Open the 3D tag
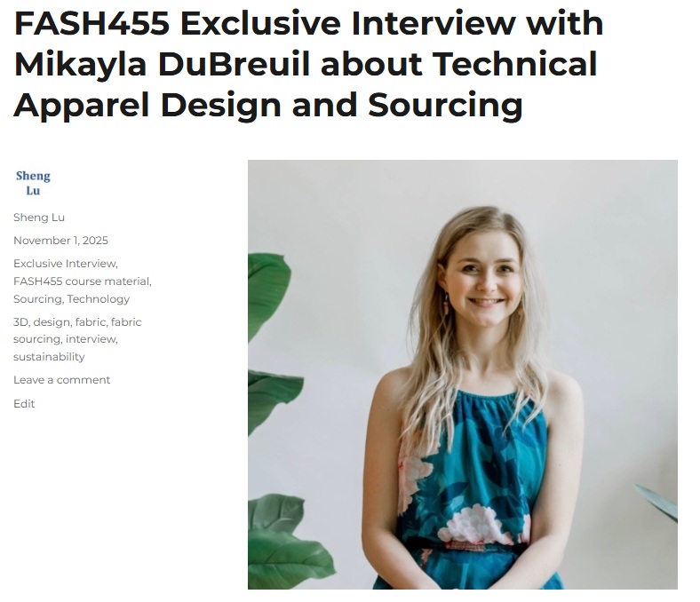Image resolution: width=700 pixels, height=602 pixels. [20, 322]
